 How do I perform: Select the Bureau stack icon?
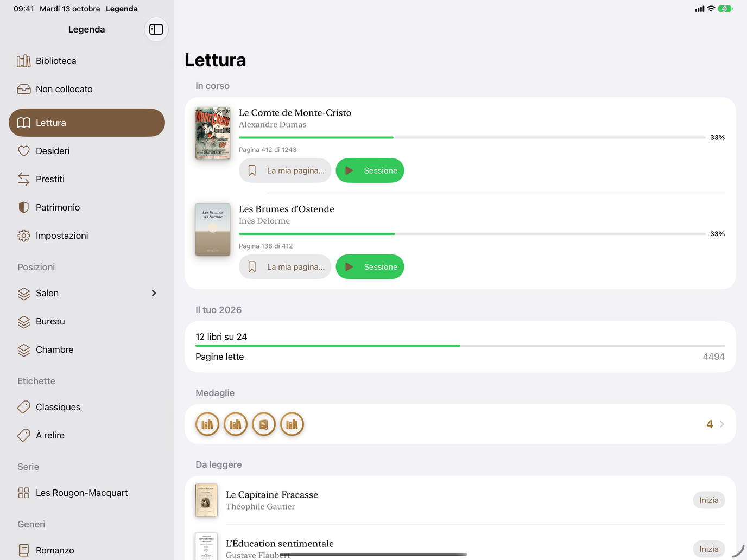[x=24, y=322]
